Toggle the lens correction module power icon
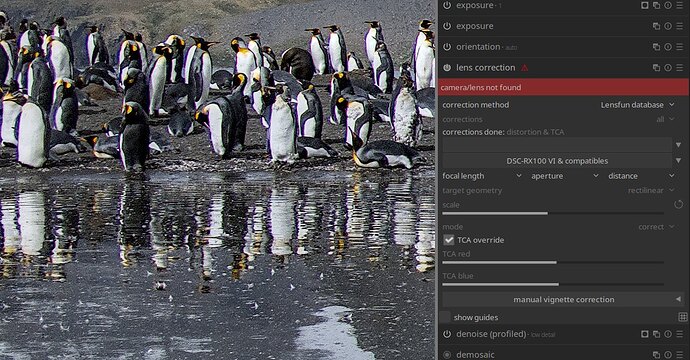This screenshot has height=360, width=690. [x=447, y=68]
